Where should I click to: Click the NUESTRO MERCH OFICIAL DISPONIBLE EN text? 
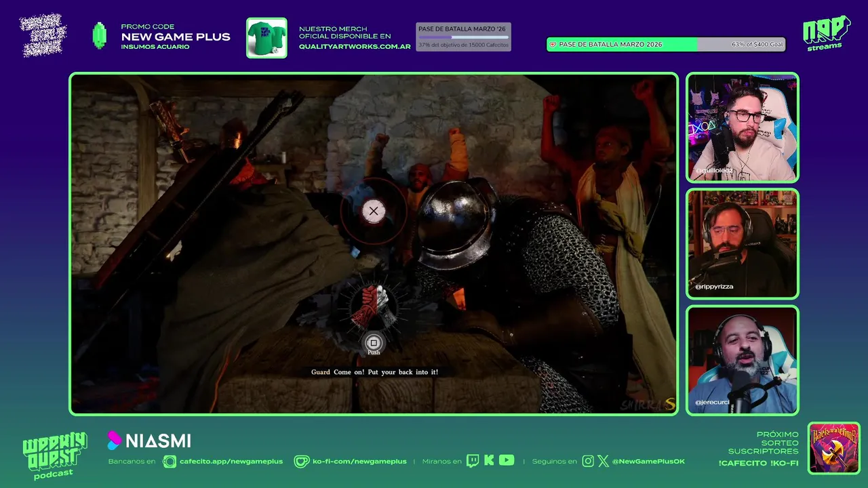[x=345, y=33]
